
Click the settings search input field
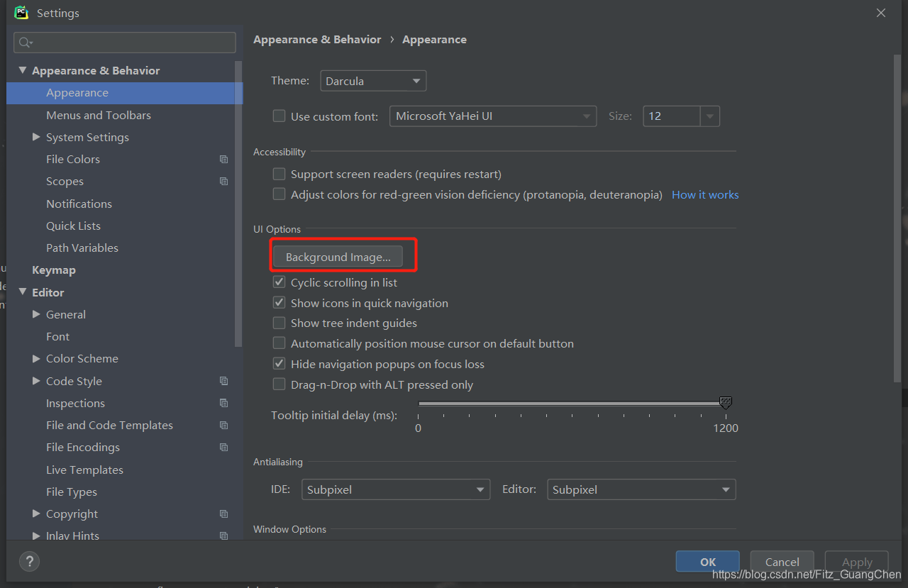pos(125,43)
